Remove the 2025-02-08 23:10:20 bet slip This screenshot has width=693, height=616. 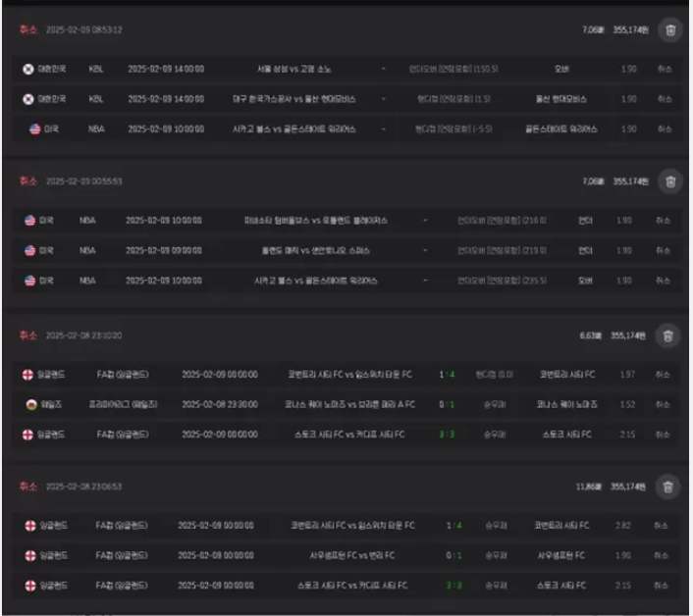tap(667, 336)
